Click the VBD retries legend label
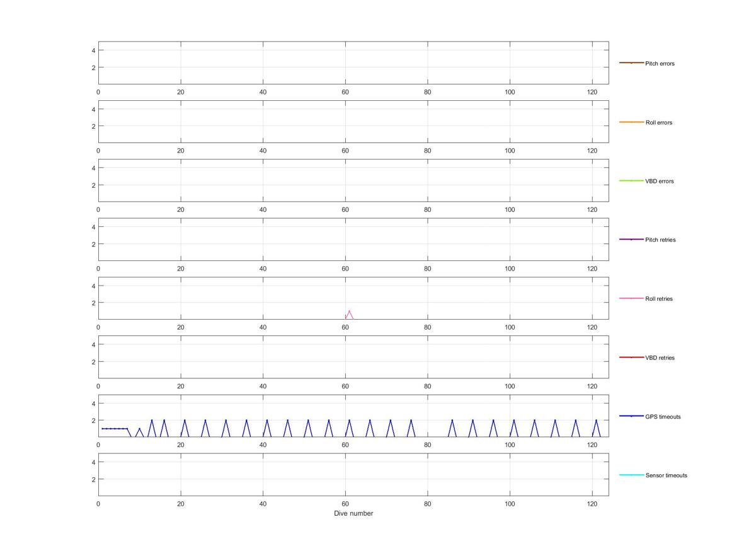Viewport: 756px width, 558px height. pos(660,357)
